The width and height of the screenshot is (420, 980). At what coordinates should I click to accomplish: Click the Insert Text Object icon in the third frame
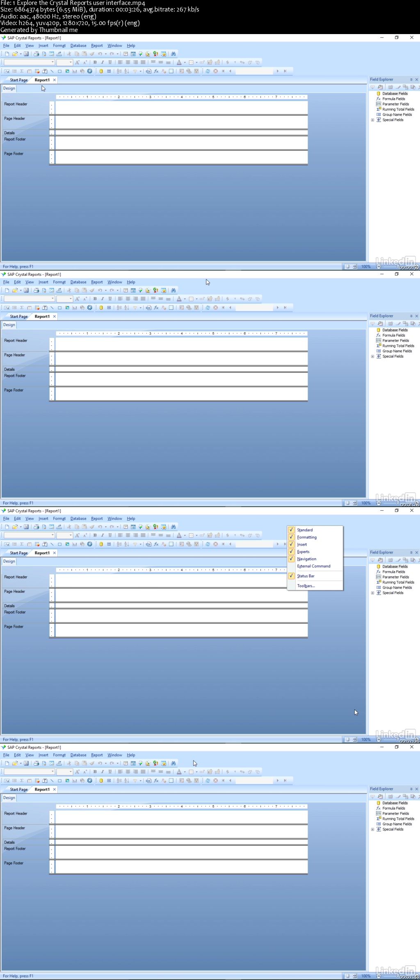click(x=7, y=544)
